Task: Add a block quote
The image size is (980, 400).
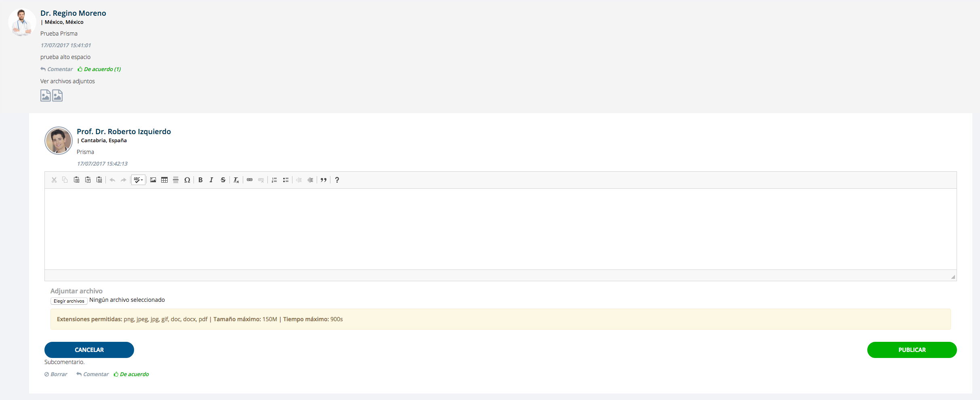Action: tap(324, 180)
